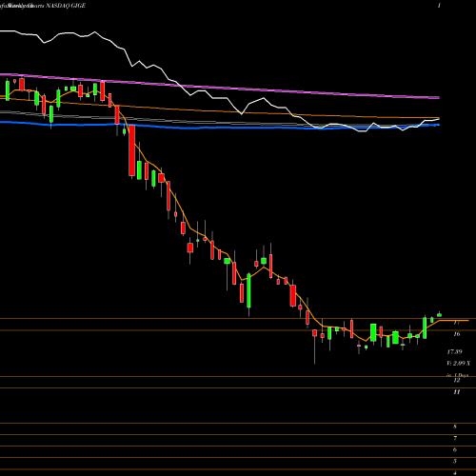Image resolution: width=476 pixels, height=476 pixels.
Task: Select the 17.39 price value
Action: coord(454,351)
